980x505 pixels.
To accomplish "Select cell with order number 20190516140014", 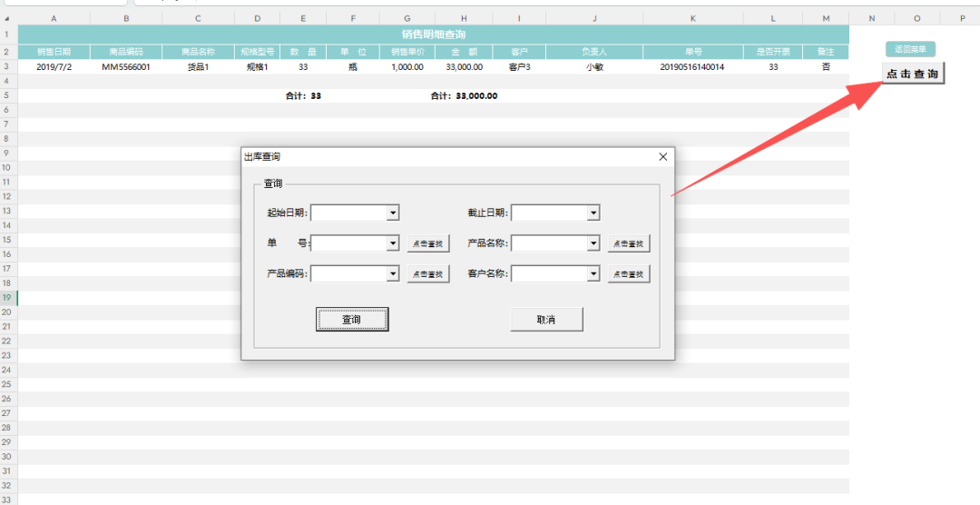I will [x=693, y=66].
